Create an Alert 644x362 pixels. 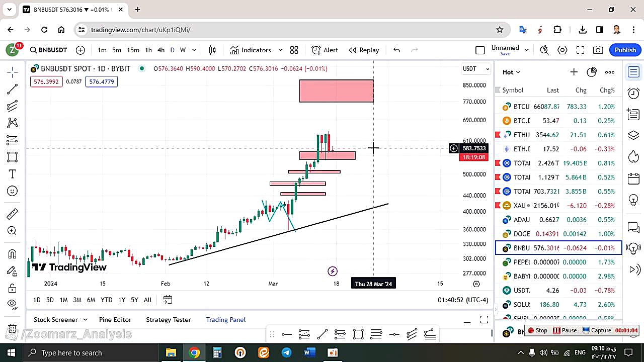pyautogui.click(x=325, y=50)
